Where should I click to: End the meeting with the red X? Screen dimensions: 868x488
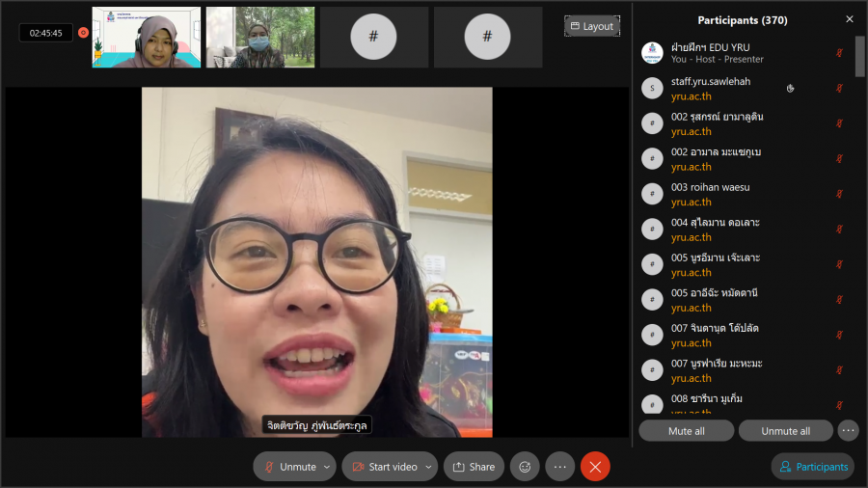(x=595, y=467)
